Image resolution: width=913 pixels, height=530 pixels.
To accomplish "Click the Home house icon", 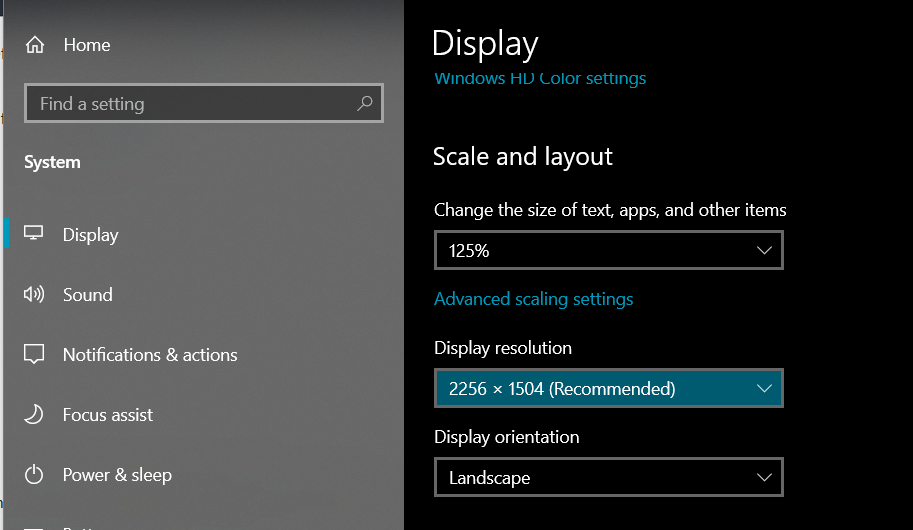I will [x=35, y=44].
